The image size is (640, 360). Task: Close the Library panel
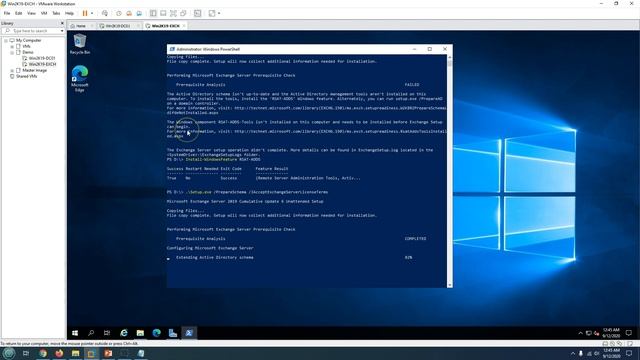tap(62, 23)
